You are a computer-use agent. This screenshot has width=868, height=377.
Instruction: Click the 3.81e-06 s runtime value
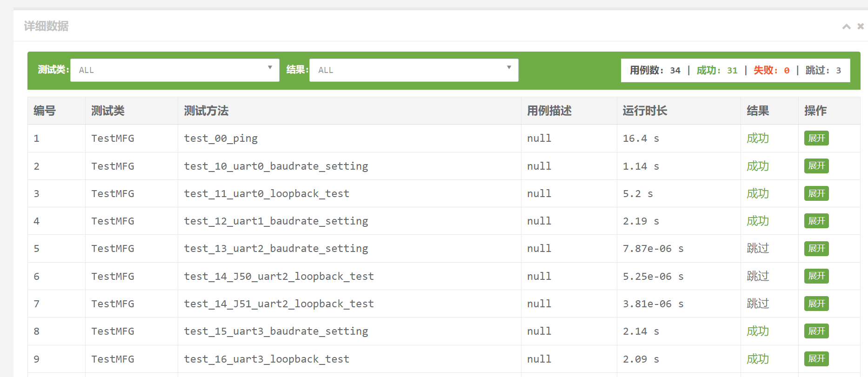(653, 304)
